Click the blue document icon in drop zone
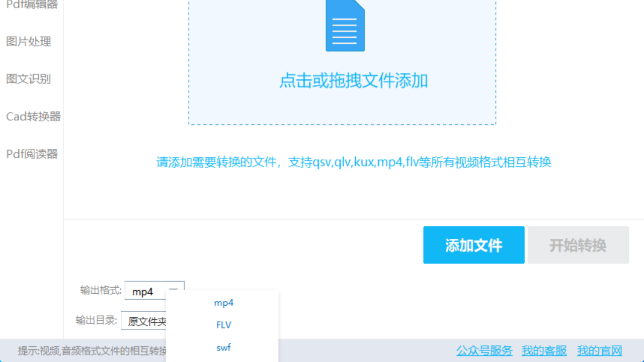The image size is (644, 362). pyautogui.click(x=345, y=25)
